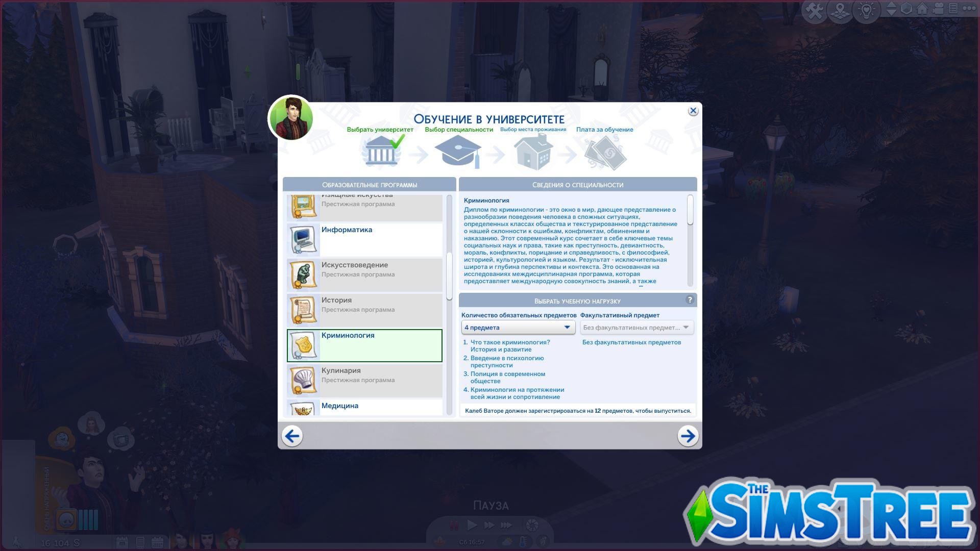The height and width of the screenshot is (551, 980).
Task: Click 'Без факультативных предметов' text below dropdown
Action: (631, 342)
